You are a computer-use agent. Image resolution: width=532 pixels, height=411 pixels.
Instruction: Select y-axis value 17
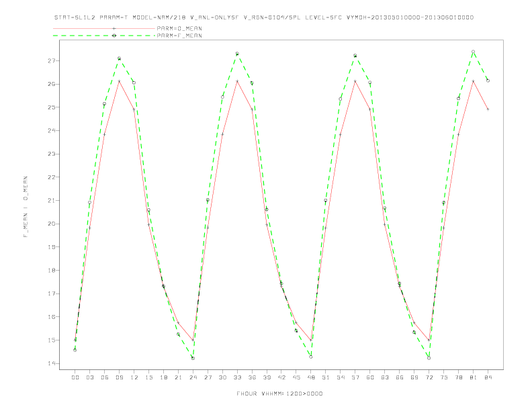[x=52, y=293]
